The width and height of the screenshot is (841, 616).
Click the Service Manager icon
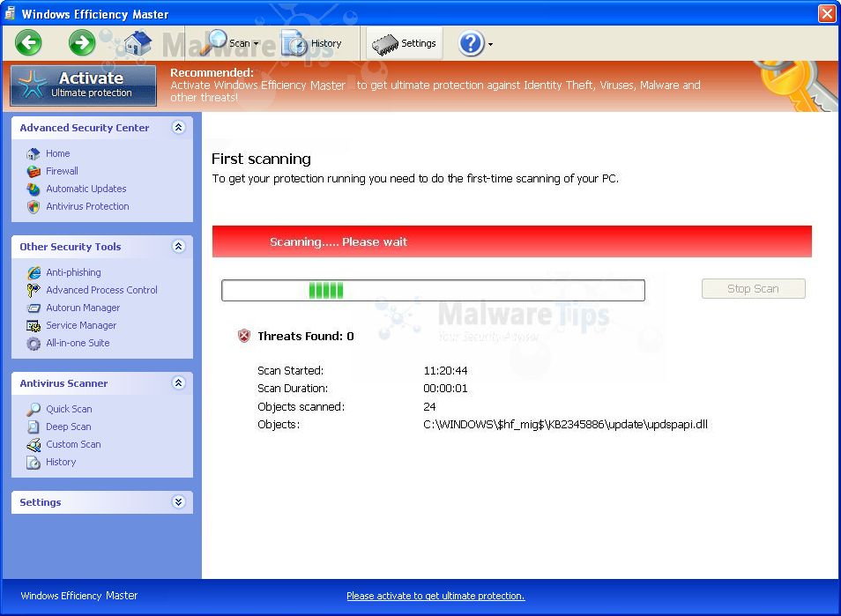click(33, 326)
